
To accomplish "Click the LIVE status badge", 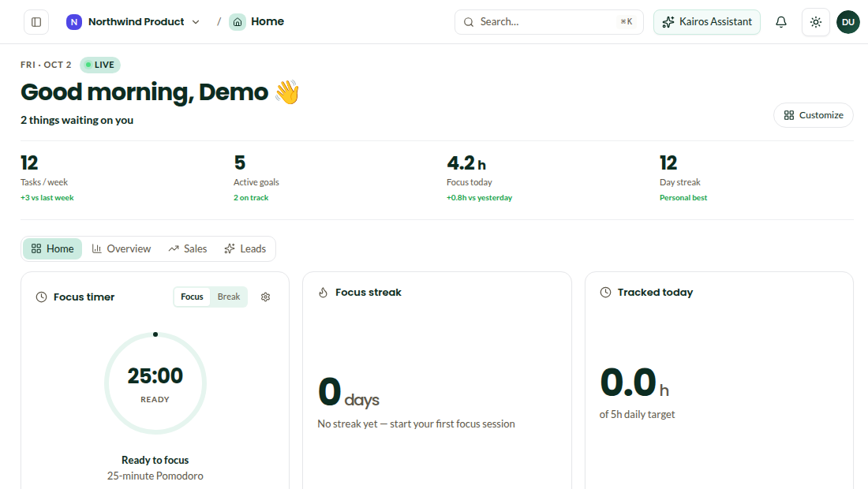I will pos(100,65).
